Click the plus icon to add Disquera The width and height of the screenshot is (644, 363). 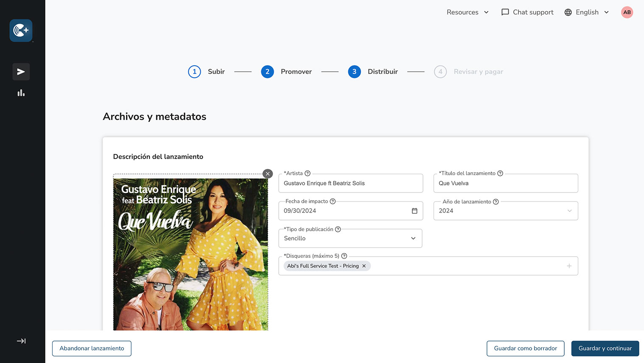569,266
